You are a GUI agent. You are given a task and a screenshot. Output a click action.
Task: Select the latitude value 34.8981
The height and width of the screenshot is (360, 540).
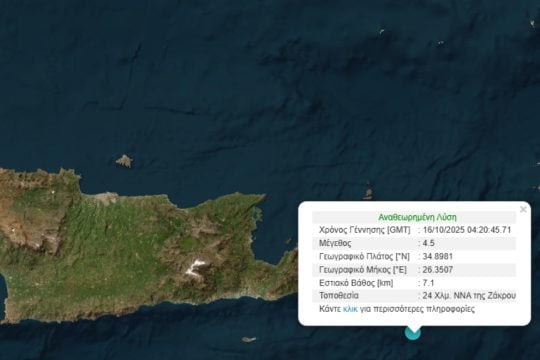[x=438, y=257]
